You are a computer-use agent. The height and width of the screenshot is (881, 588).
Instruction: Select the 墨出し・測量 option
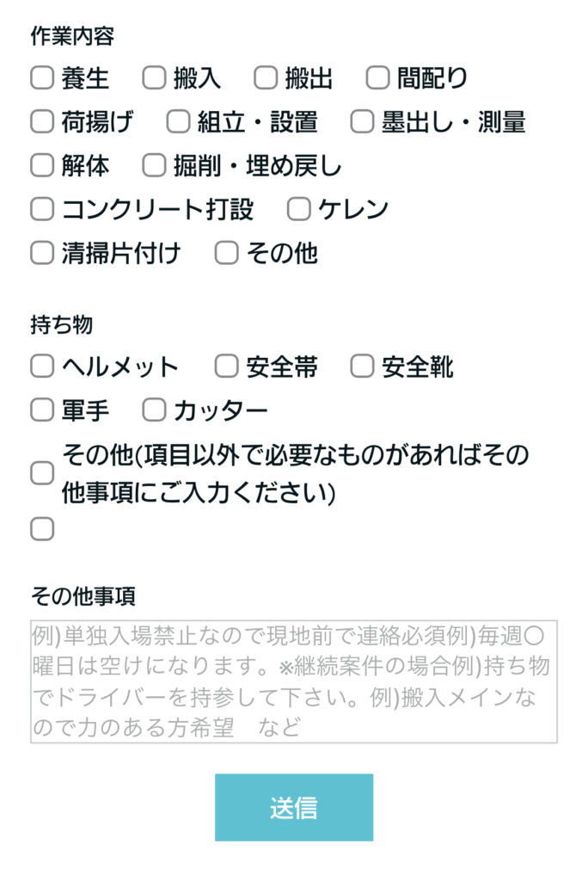[x=362, y=122]
